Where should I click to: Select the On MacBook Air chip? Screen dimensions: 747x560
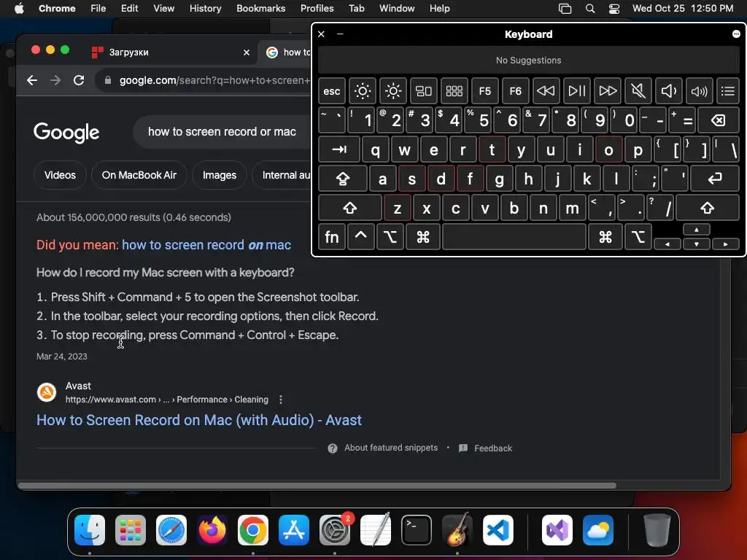[x=139, y=175]
